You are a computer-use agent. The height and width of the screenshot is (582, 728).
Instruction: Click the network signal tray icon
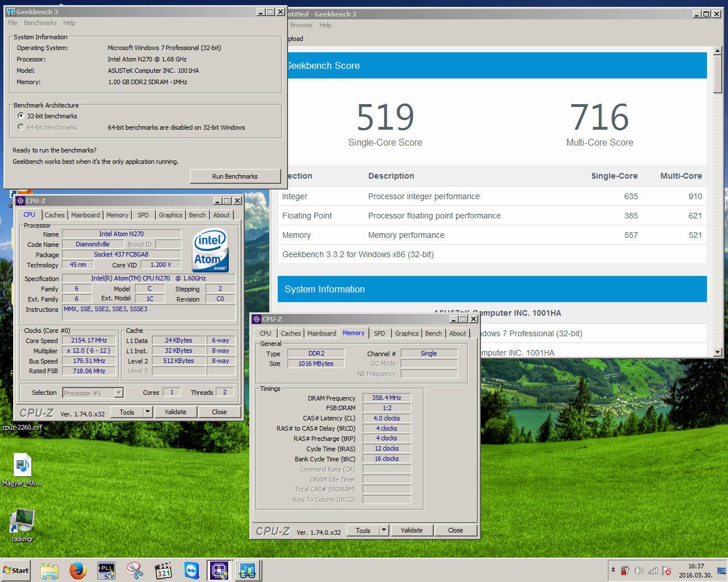[653, 571]
